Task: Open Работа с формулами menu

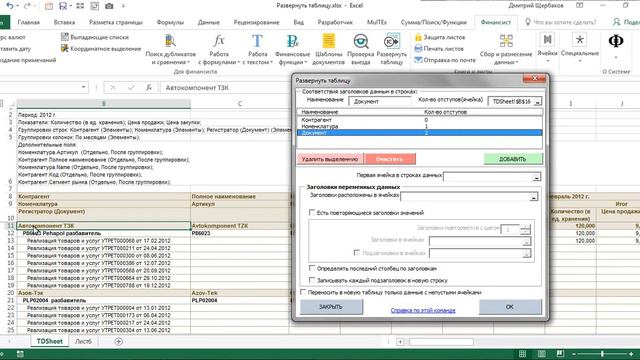Action: pos(219,50)
